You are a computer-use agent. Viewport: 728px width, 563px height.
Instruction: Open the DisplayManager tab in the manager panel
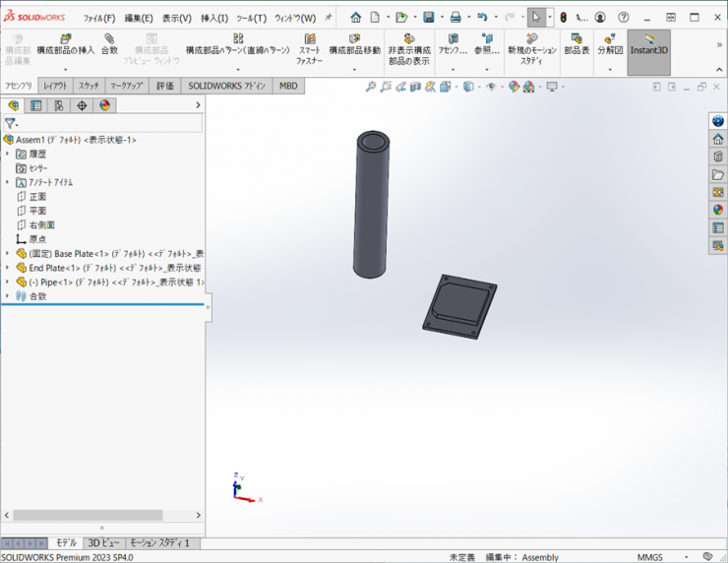(x=104, y=105)
